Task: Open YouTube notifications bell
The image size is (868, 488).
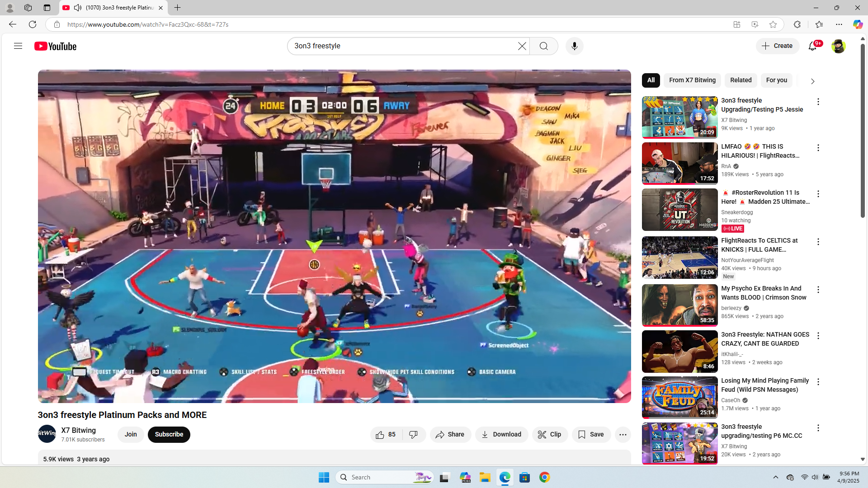Action: click(813, 46)
